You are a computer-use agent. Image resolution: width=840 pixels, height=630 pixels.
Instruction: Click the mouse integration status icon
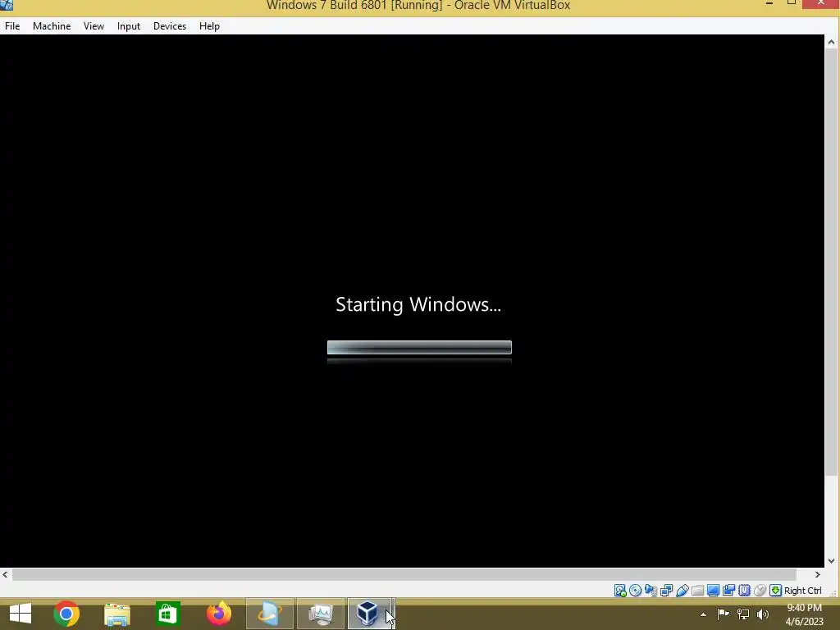(x=760, y=591)
